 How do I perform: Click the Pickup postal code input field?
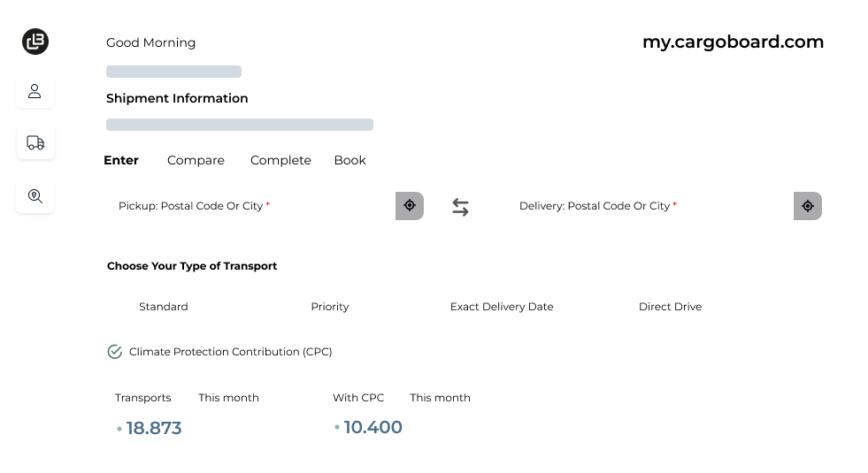click(248, 206)
